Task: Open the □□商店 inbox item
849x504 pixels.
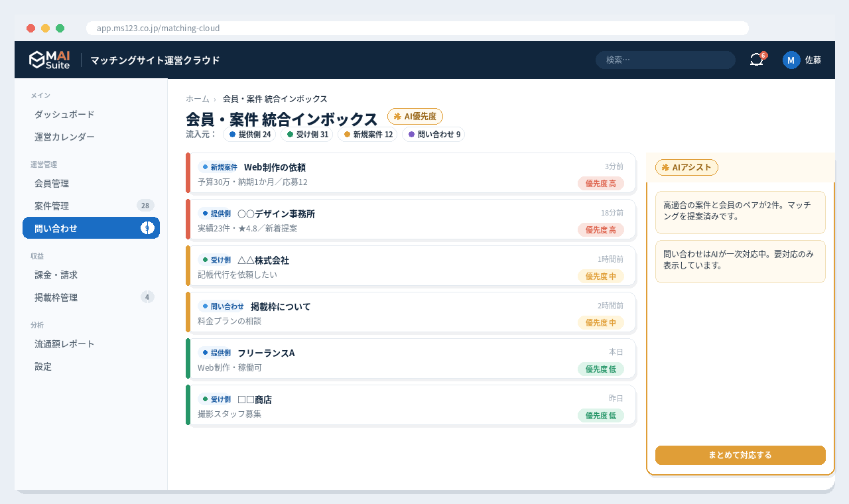Action: [x=411, y=405]
